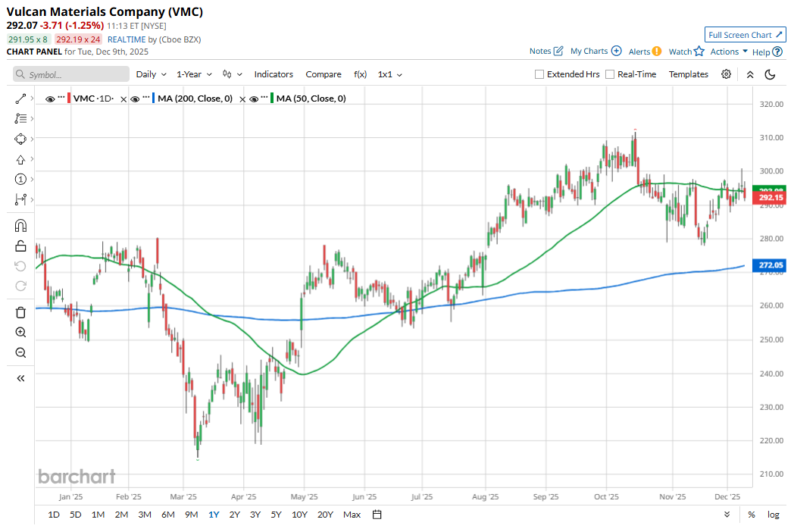Expand the 1-Year period dropdown

tap(194, 74)
